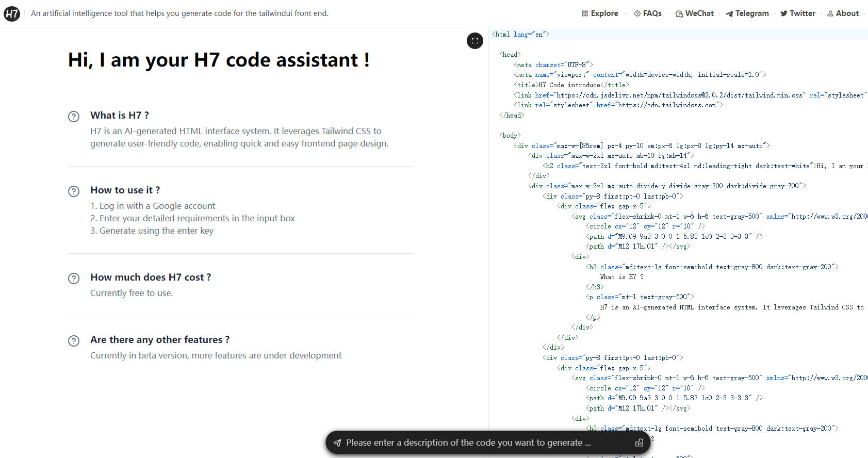Click the <html lang="en"> code line

[x=521, y=35]
